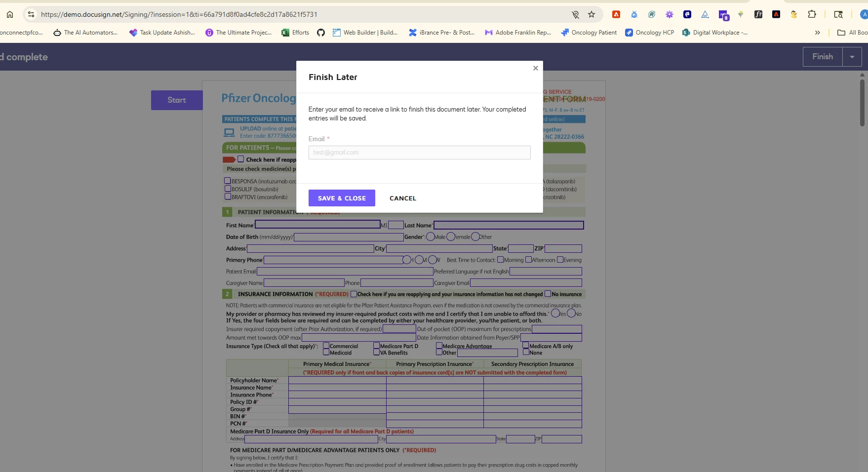This screenshot has height=472, width=868.
Task: Open the Web Builder bookmark
Action: (365, 33)
